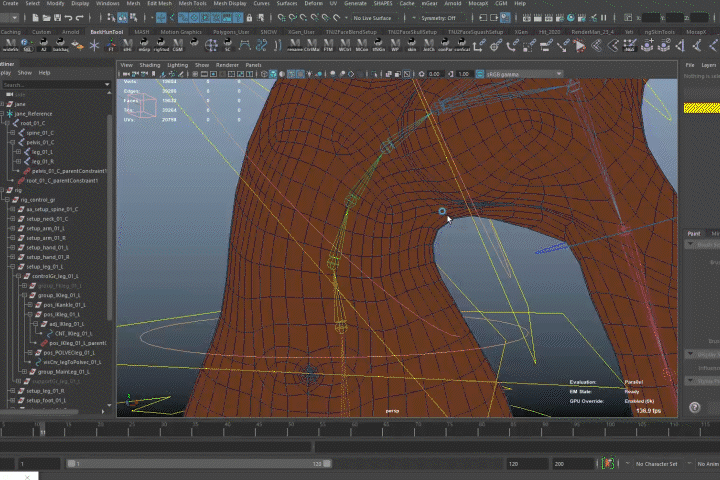Open the Layers menu in right panel
The height and width of the screenshot is (480, 720).
click(708, 65)
